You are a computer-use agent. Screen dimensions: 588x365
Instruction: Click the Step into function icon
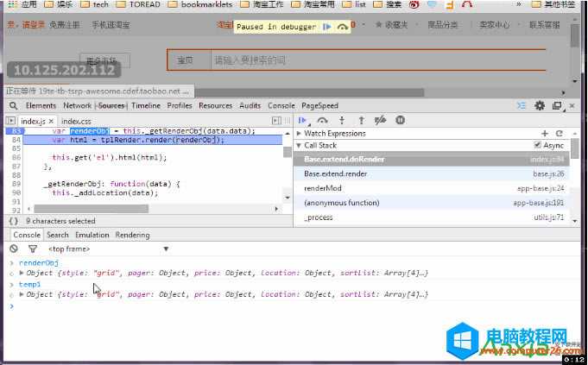(342, 120)
